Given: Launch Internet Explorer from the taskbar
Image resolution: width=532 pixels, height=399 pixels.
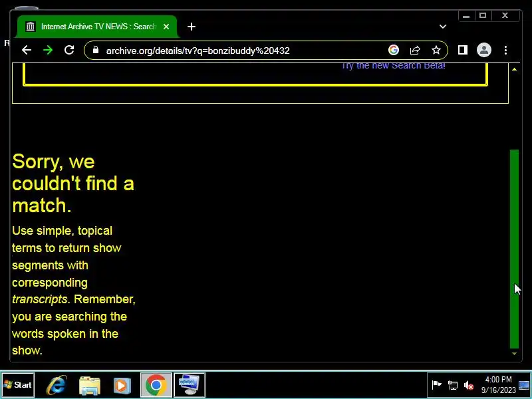Looking at the screenshot, I should click(57, 385).
